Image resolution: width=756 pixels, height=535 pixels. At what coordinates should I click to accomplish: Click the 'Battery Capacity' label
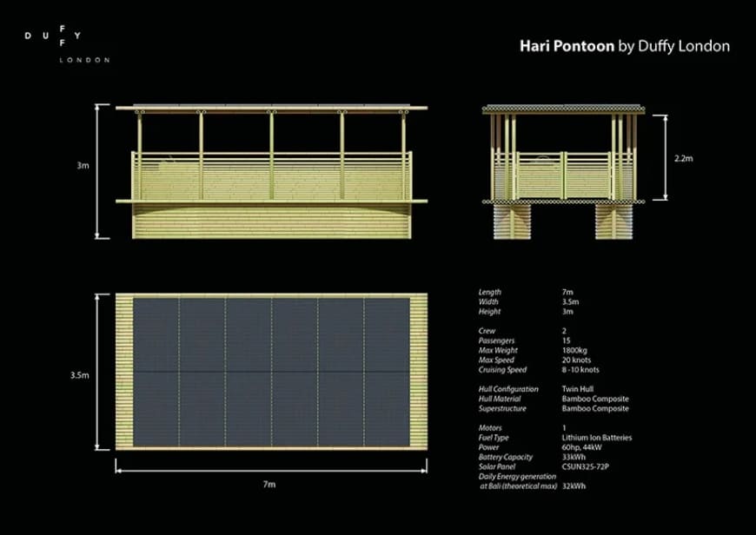tap(506, 457)
